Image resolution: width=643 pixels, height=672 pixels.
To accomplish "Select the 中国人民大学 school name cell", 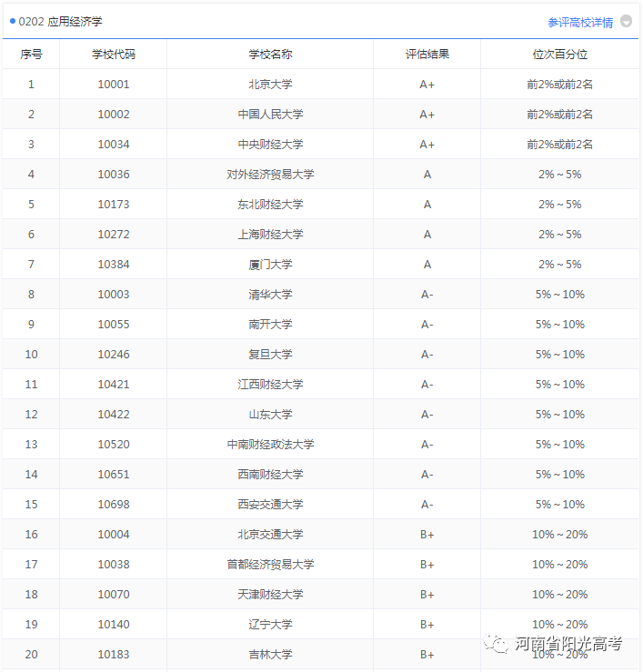I will click(x=270, y=115).
